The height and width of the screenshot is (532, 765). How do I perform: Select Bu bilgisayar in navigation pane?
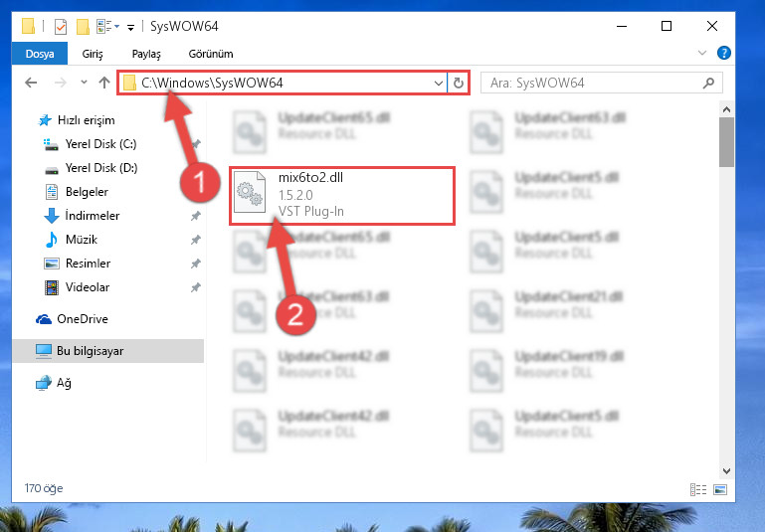90,351
